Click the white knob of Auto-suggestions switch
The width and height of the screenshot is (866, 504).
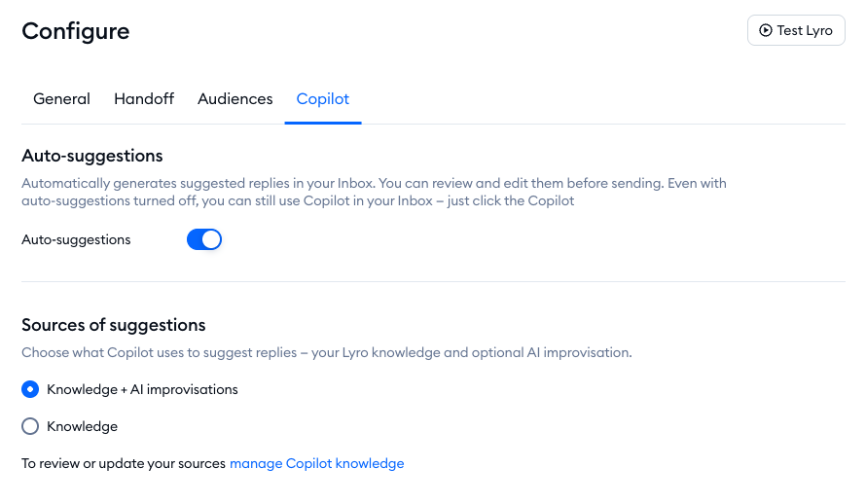(211, 239)
